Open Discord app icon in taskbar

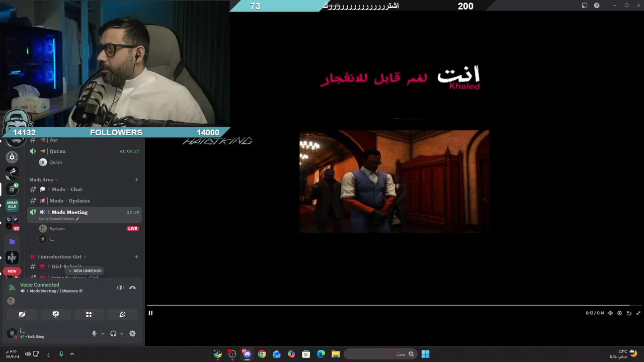[247, 354]
